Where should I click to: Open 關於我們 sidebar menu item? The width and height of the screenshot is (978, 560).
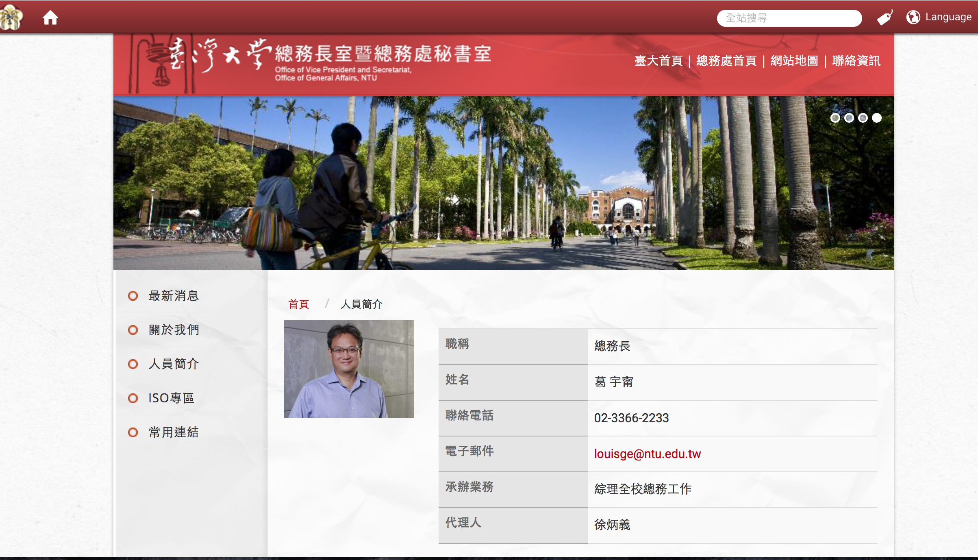(174, 330)
